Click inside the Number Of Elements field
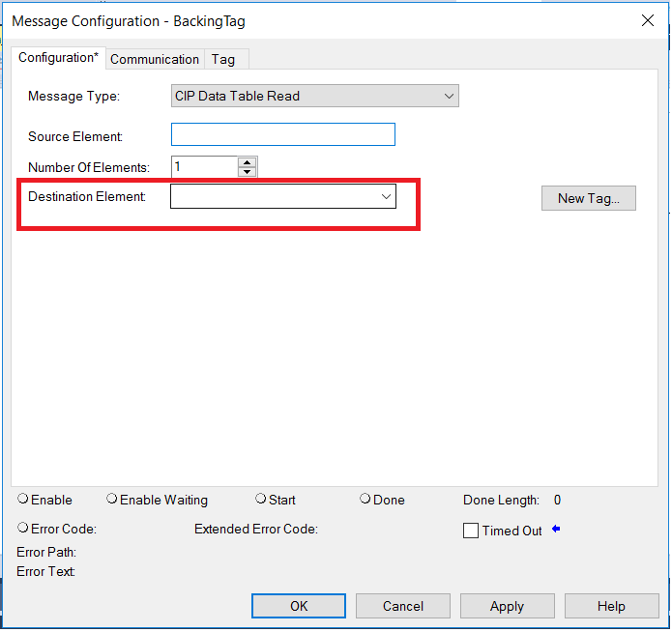The image size is (672, 632). 204,166
